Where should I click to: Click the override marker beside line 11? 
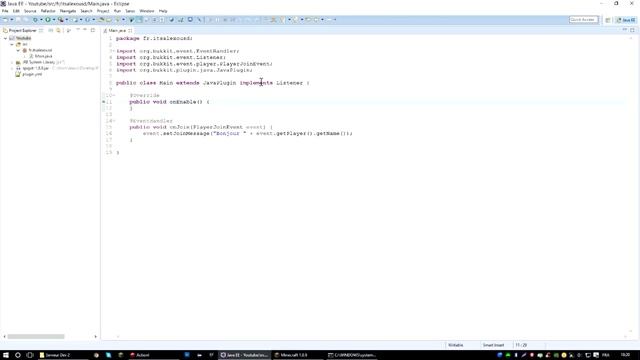pyautogui.click(x=104, y=102)
